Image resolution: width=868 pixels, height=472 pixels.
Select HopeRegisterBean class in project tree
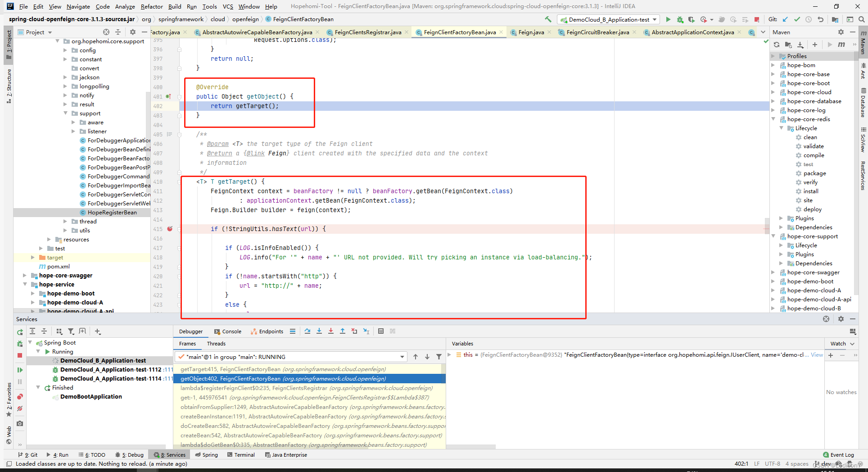point(112,212)
